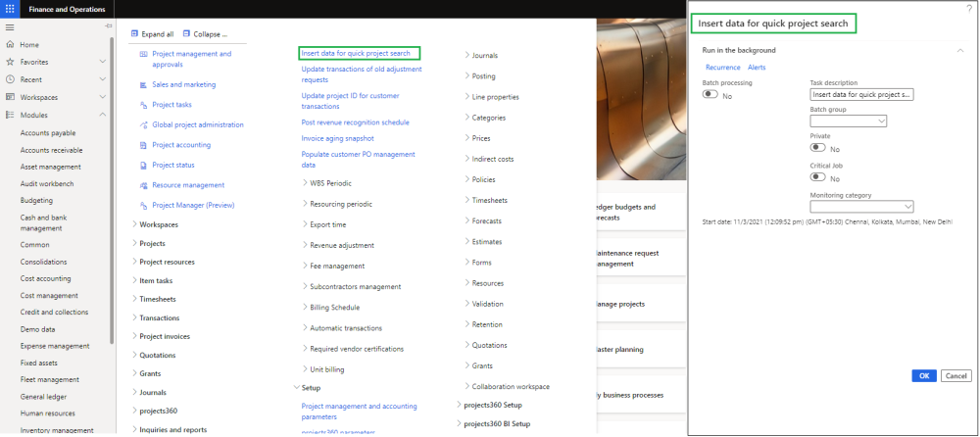Open the Recurrence tab in dialog
Image resolution: width=980 pixels, height=437 pixels.
(722, 68)
